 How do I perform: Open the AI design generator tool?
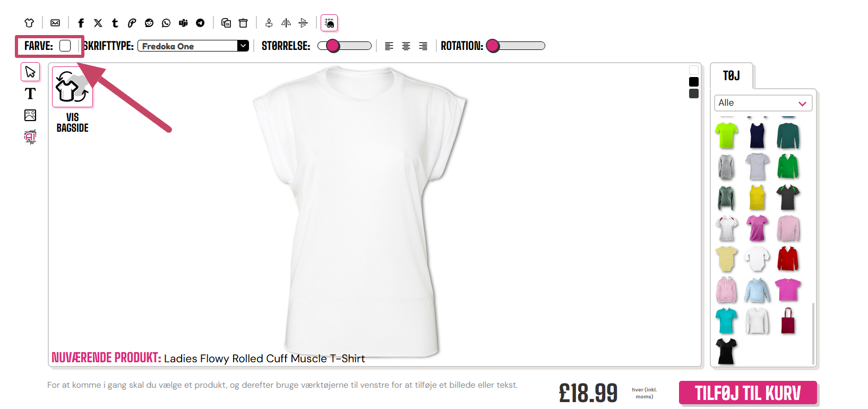(30, 137)
